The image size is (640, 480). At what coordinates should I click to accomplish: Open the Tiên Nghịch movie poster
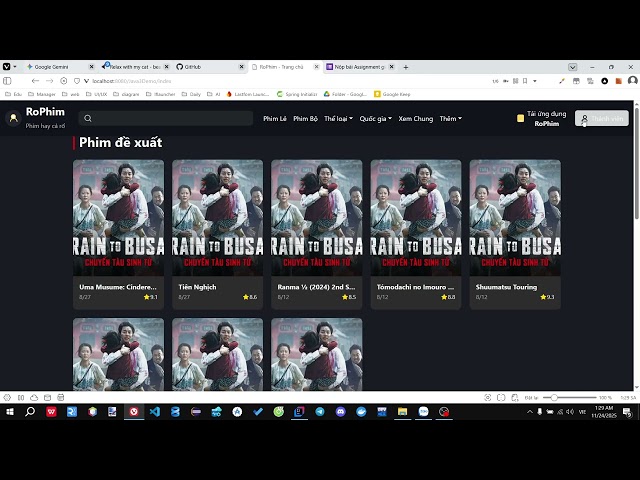[218, 218]
